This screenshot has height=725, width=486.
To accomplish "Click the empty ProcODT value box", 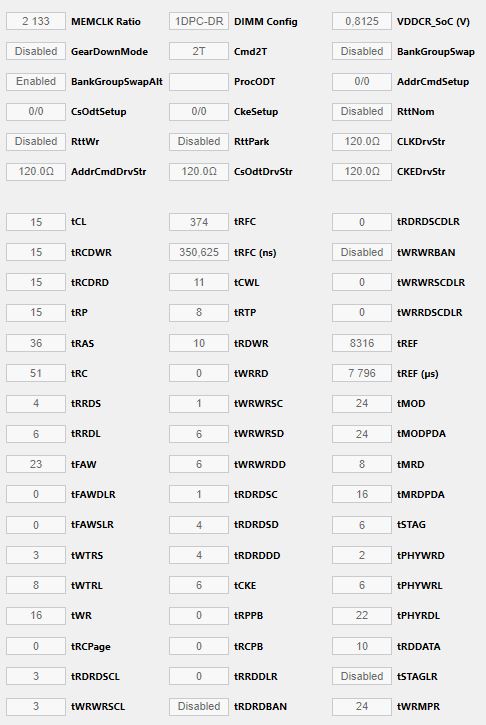I will tap(199, 81).
